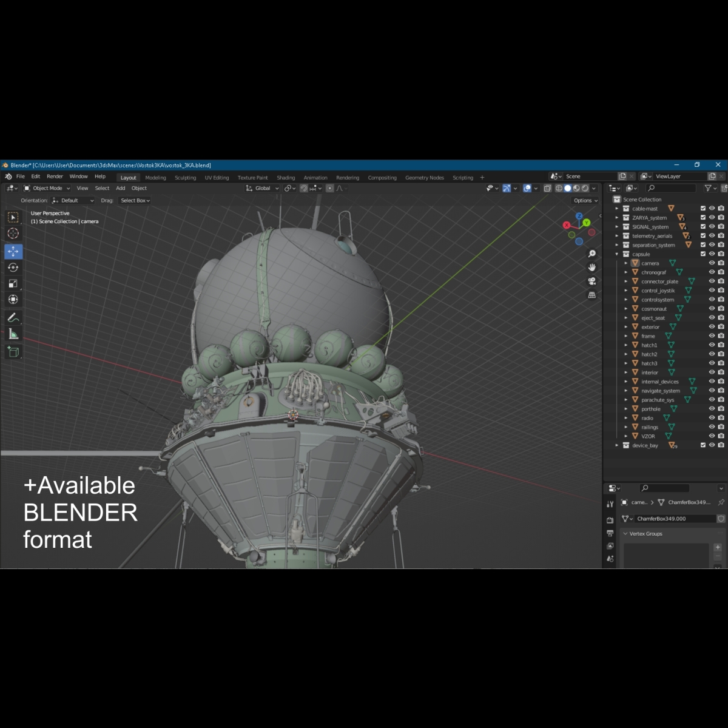Image resolution: width=728 pixels, height=728 pixels.
Task: Toggle the fake user shield for ChamferBox349.000
Action: (721, 519)
